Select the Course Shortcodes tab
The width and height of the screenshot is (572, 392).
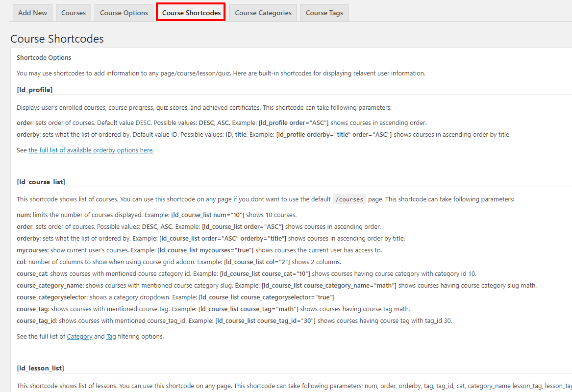(191, 13)
